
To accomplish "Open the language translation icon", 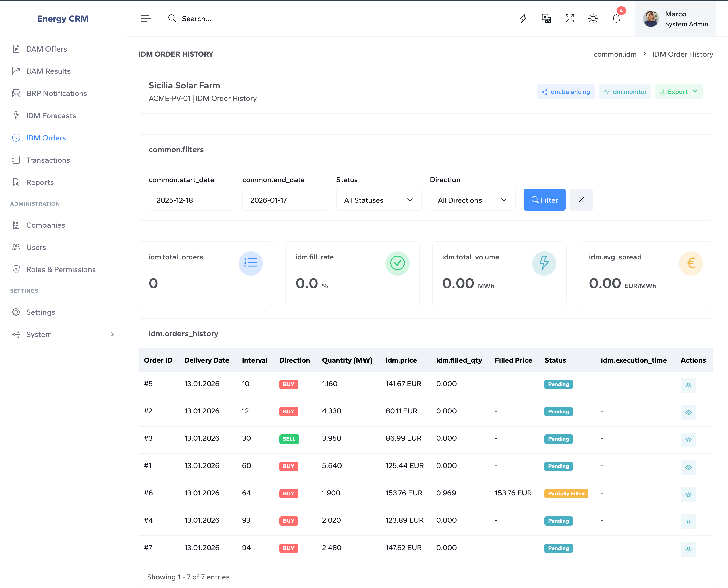I will coord(546,19).
